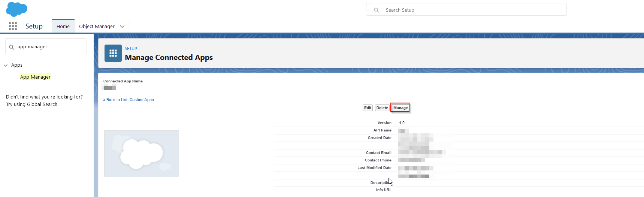Click the Back to List: Custom Apps link
Viewport: 644px width, 197px height.
tap(129, 100)
